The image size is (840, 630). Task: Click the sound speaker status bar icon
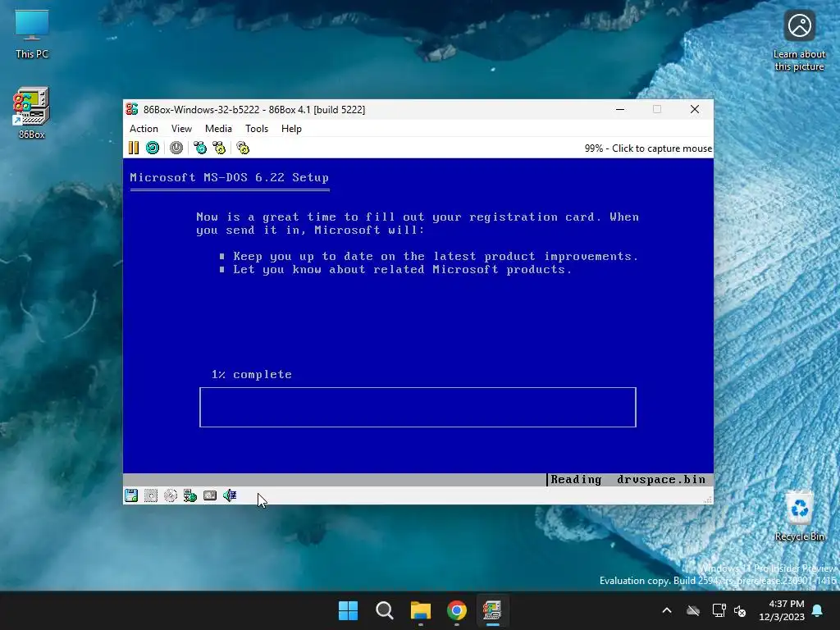pos(230,495)
